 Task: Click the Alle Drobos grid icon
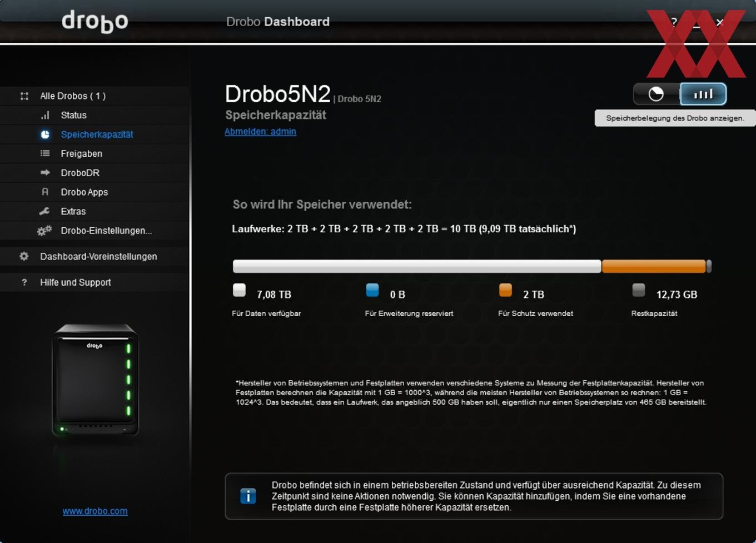(24, 96)
